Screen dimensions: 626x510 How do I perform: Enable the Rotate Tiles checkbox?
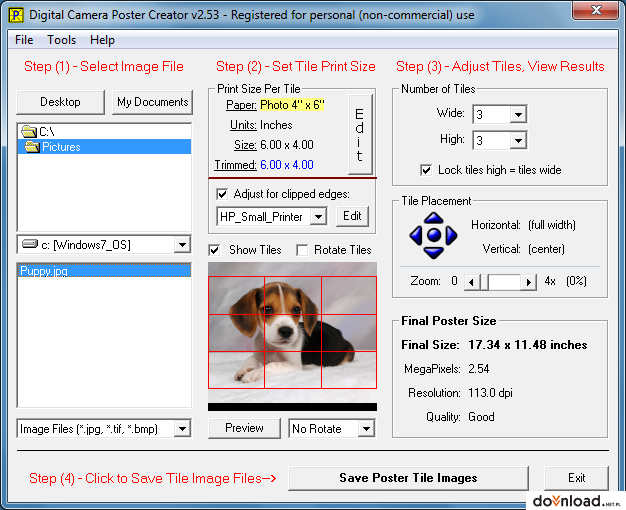(302, 250)
